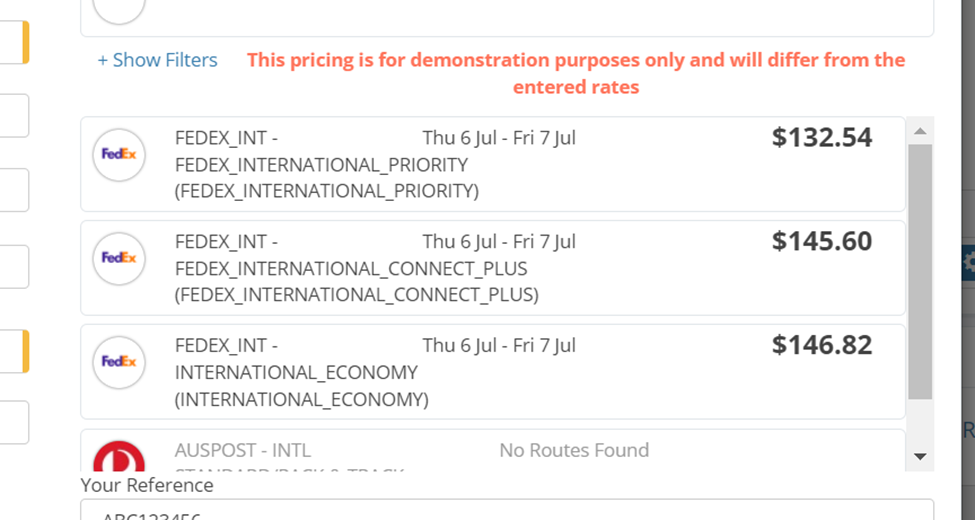Click the red AusPost carrier logo
Screen dimensions: 975x520
[x=119, y=459]
